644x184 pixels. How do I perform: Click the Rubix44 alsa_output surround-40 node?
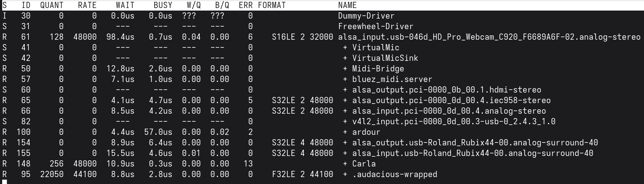coord(475,143)
